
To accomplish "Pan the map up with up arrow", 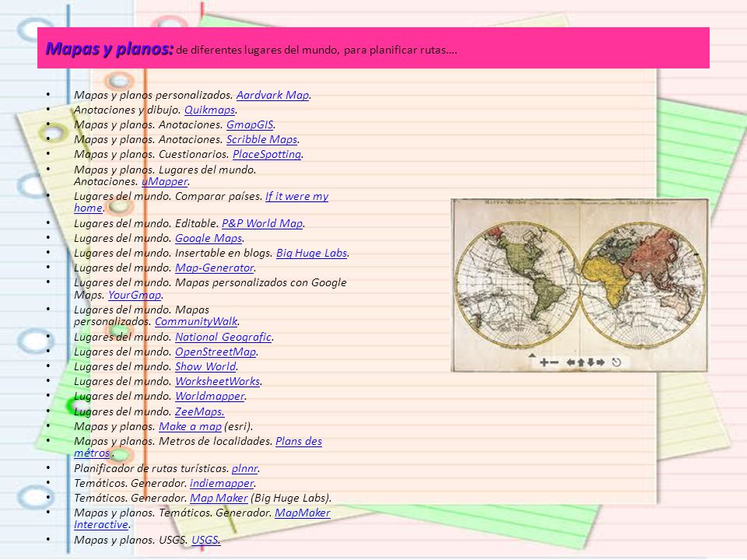I will (581, 362).
